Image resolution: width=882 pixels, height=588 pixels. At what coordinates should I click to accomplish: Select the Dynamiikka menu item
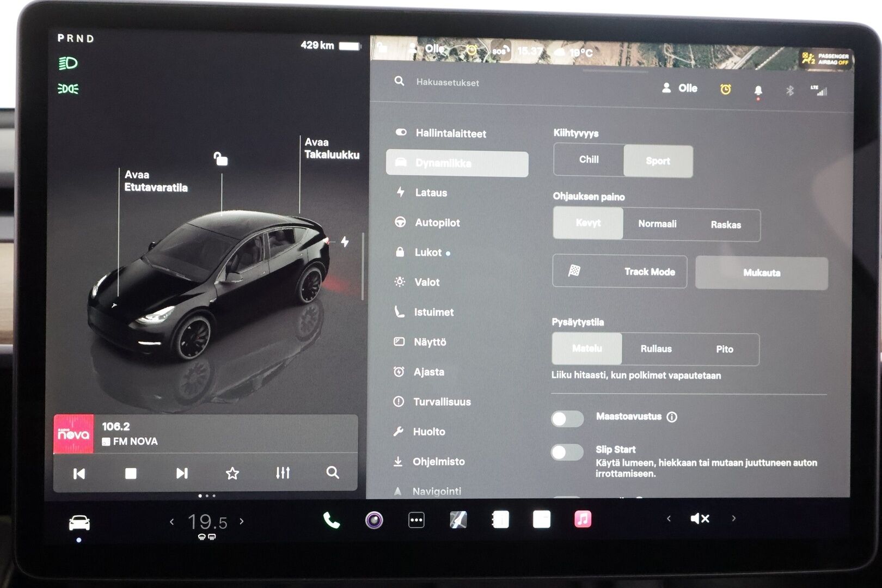457,163
